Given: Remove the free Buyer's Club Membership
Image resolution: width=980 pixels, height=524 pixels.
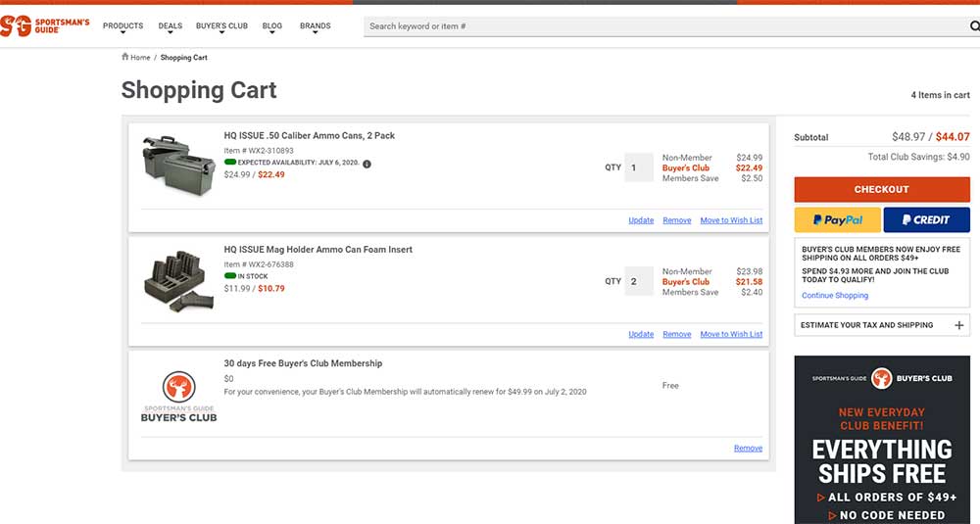Looking at the screenshot, I should (748, 448).
